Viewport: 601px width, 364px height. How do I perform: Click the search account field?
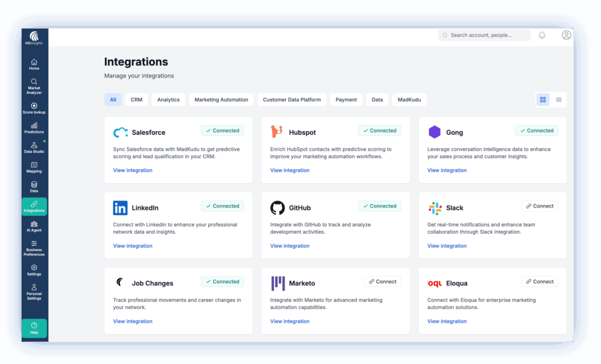tap(484, 35)
